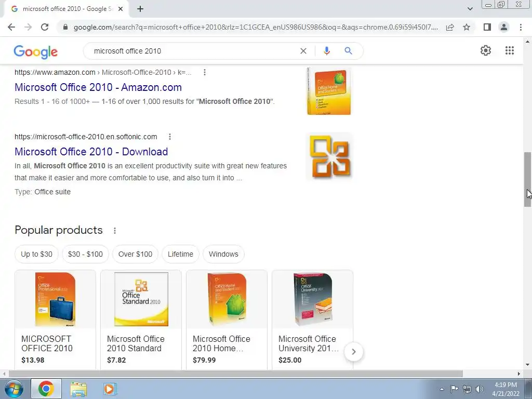The width and height of the screenshot is (532, 399).
Task: Apply the Windows product filter
Action: point(223,254)
